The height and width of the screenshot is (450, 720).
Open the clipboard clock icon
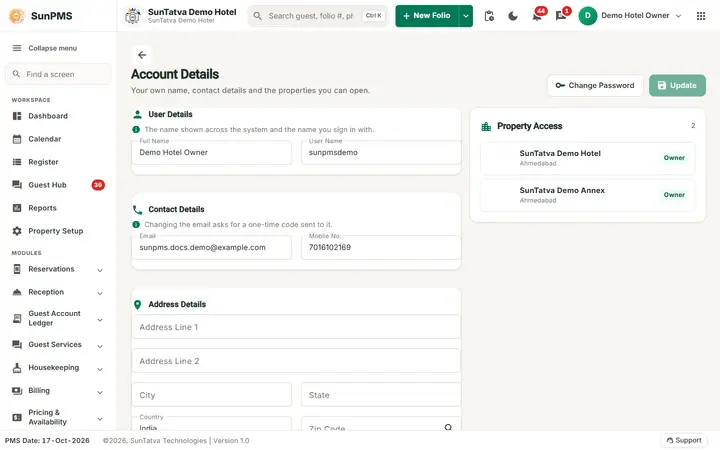[x=489, y=16]
